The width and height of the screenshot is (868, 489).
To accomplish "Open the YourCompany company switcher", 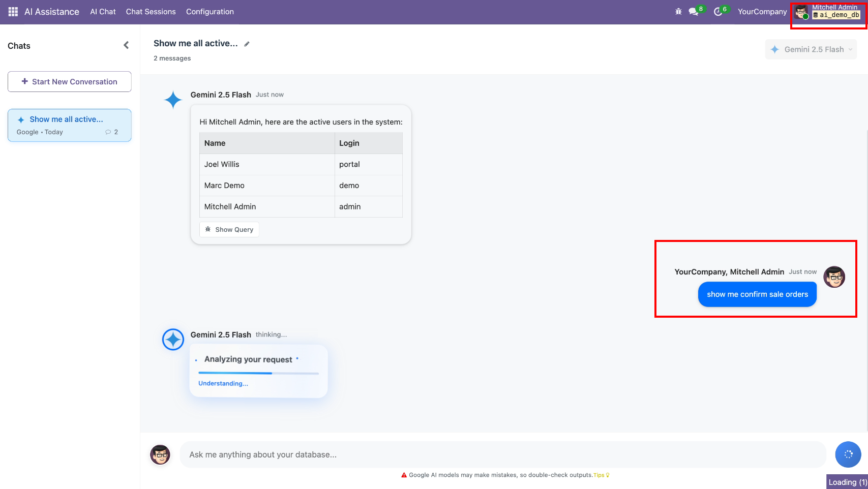I will [762, 12].
